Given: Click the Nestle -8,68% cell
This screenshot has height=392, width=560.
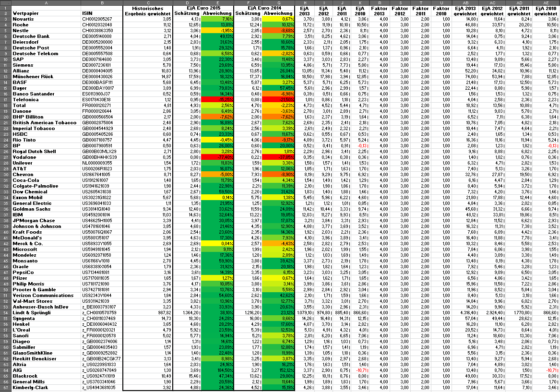Looking at the screenshot, I should coord(278,30).
